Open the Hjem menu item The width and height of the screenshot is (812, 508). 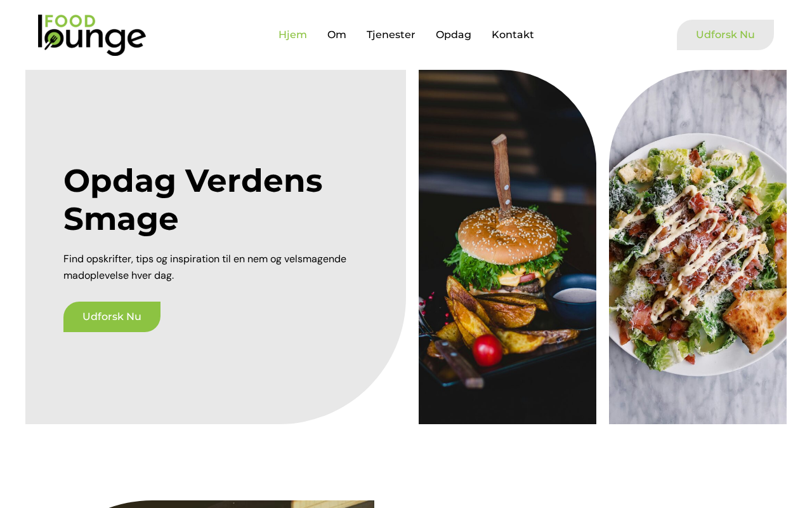click(292, 35)
